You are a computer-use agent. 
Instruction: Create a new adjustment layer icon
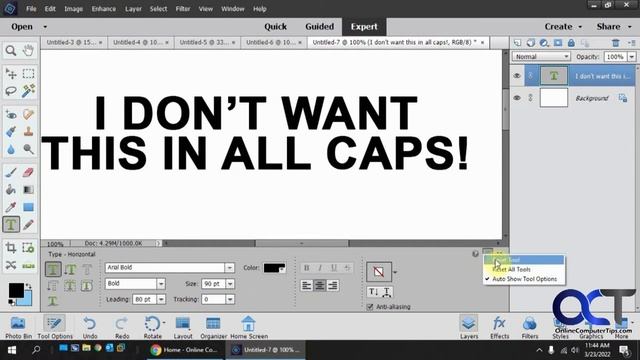(544, 42)
